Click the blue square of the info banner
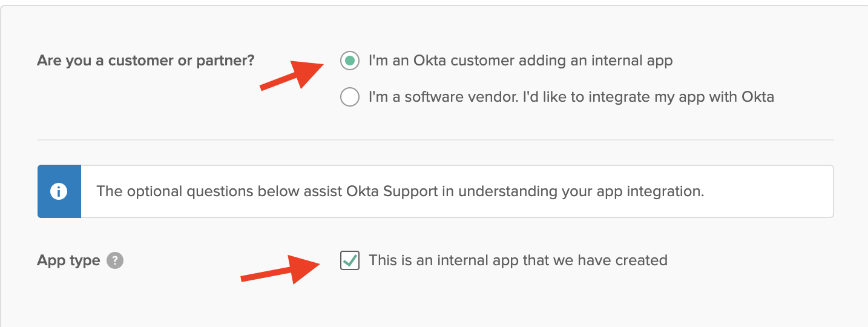868x327 pixels. (x=59, y=191)
